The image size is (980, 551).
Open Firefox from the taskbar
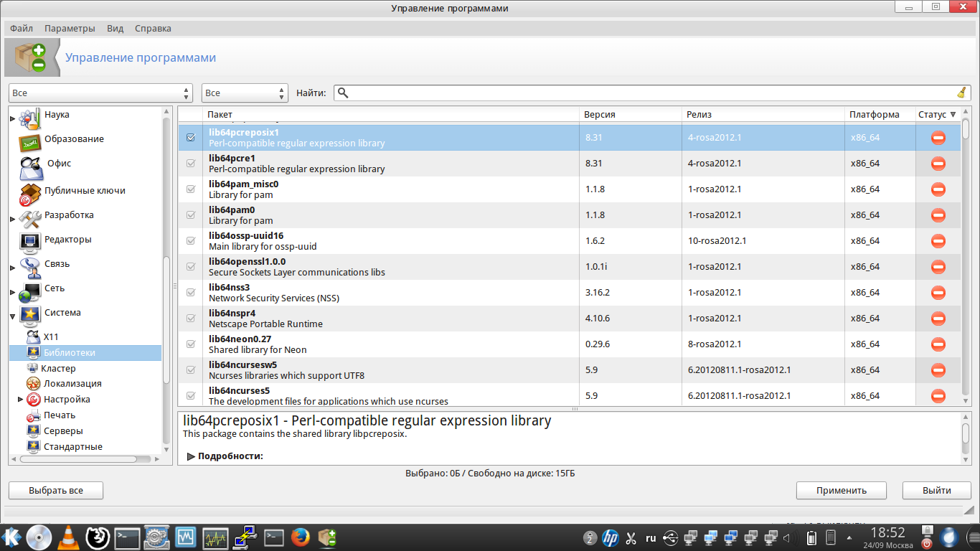(x=301, y=537)
